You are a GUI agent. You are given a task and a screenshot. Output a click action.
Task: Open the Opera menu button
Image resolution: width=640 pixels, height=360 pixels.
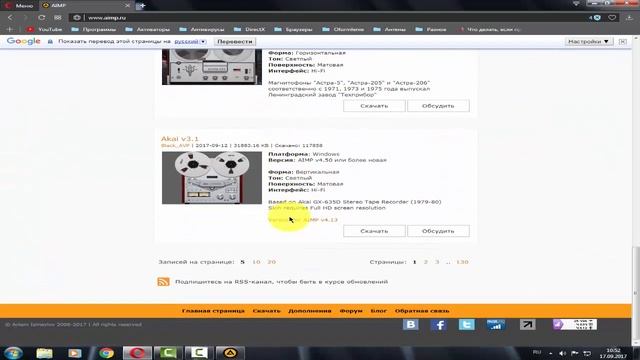pyautogui.click(x=19, y=6)
